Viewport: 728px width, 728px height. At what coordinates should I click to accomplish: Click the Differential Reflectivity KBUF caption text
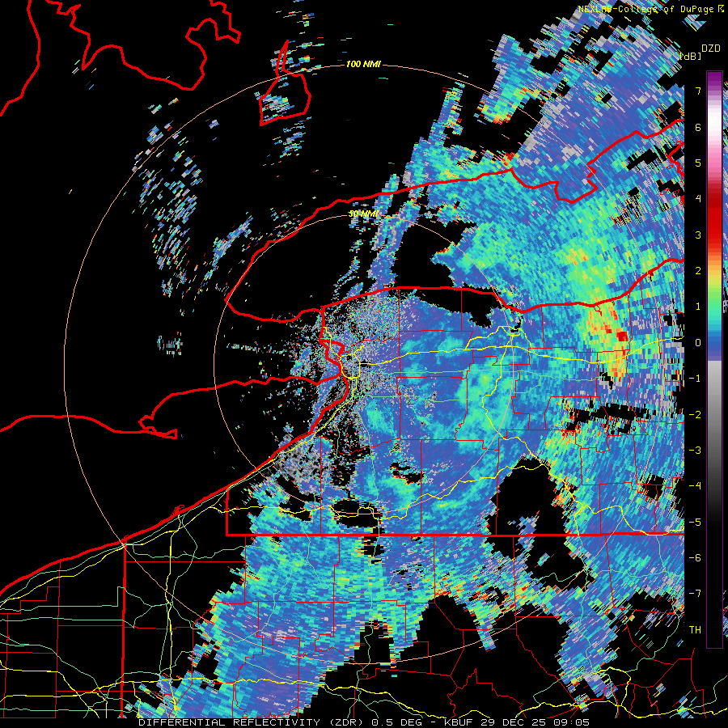tap(364, 722)
